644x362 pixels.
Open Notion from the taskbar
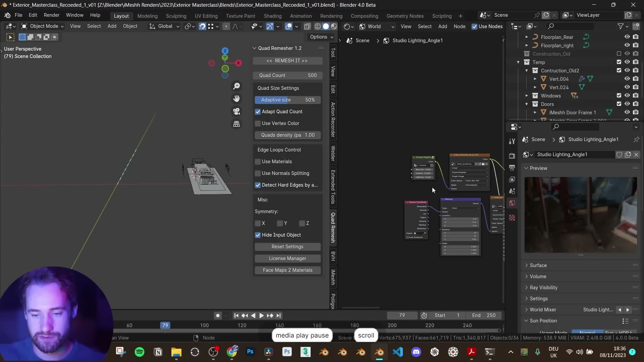[158, 352]
